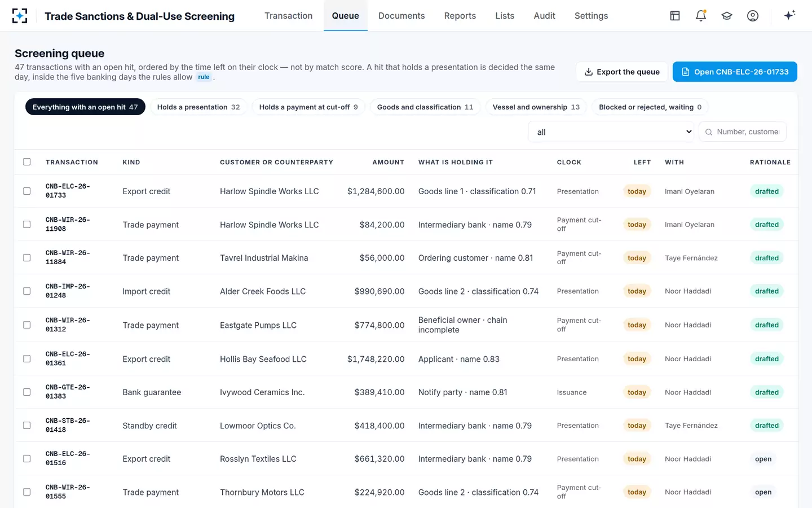812x508 pixels.
Task: Click 'drafted' badge for Lowmoor Optics Co.
Action: (x=767, y=426)
